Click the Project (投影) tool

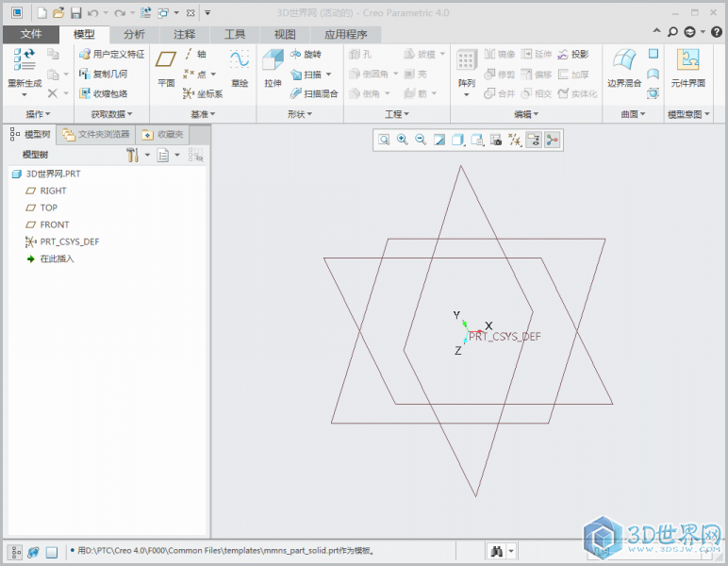(x=573, y=55)
